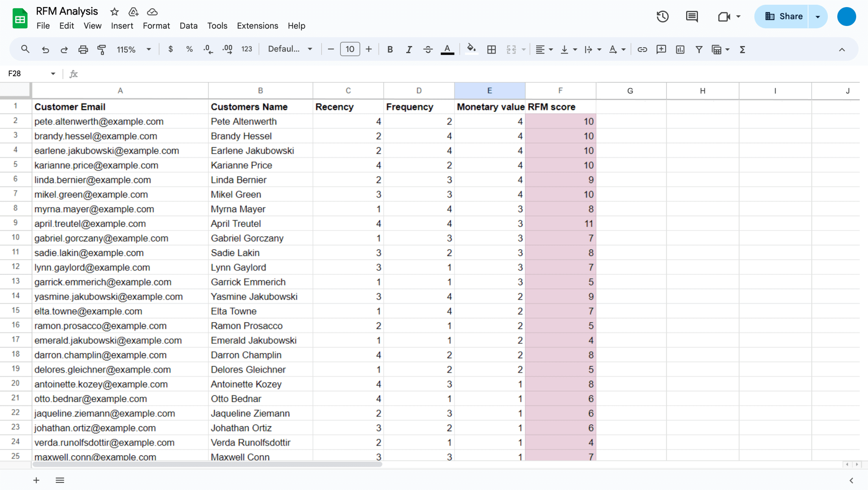
Task: Undo the last action
Action: (x=45, y=49)
